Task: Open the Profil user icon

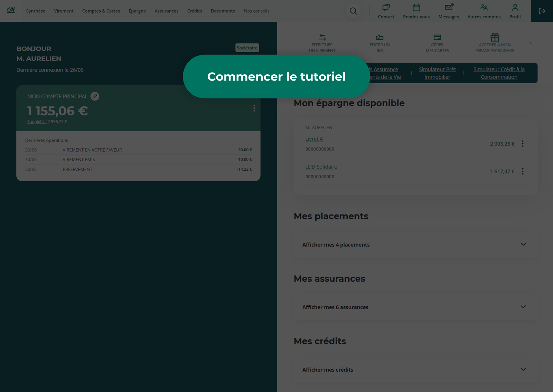Action: (515, 8)
